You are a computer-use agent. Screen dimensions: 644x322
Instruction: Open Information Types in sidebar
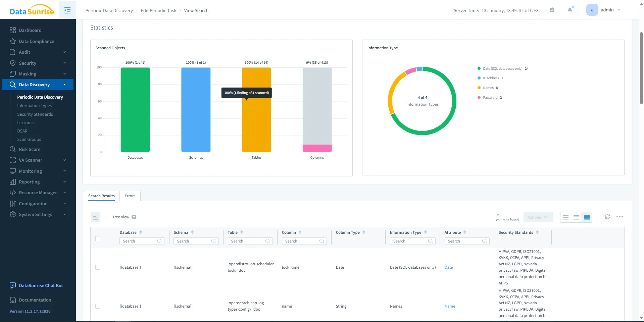tap(35, 106)
